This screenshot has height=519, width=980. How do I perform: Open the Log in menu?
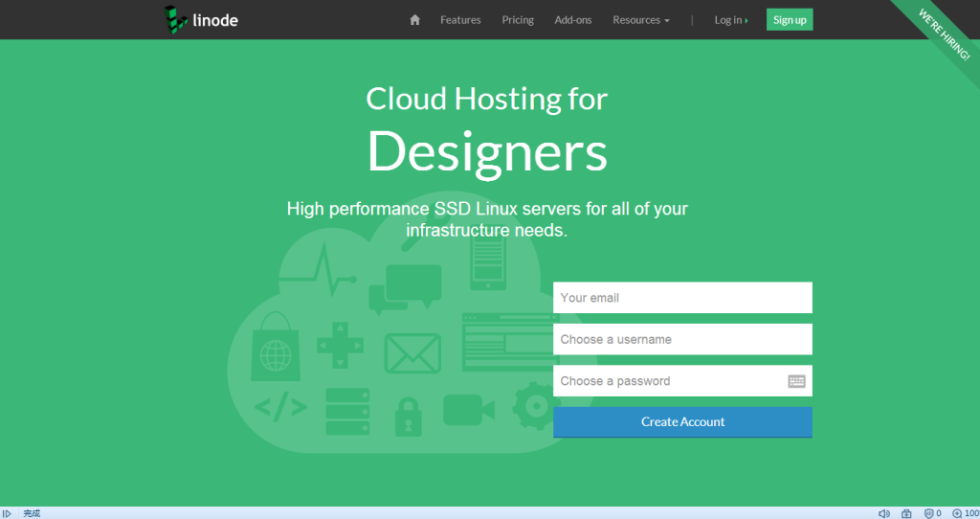tap(730, 20)
